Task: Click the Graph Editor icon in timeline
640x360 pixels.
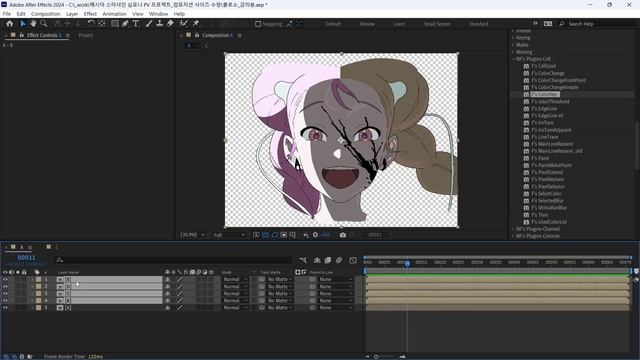Action: (353, 260)
